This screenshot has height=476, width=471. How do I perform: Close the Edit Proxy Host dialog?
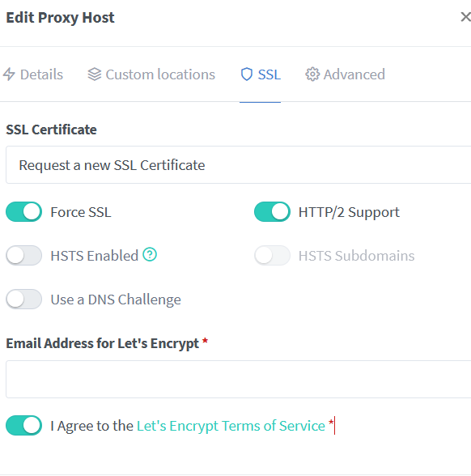(465, 17)
